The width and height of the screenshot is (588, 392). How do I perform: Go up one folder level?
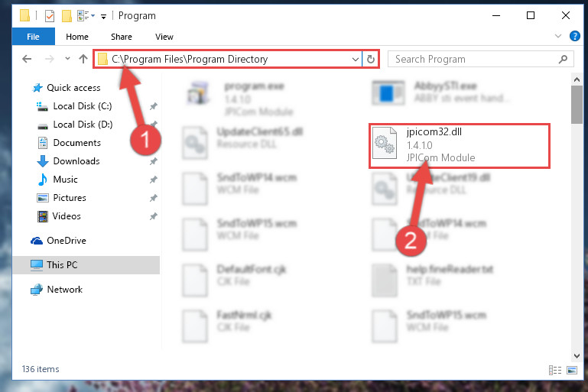[83, 59]
